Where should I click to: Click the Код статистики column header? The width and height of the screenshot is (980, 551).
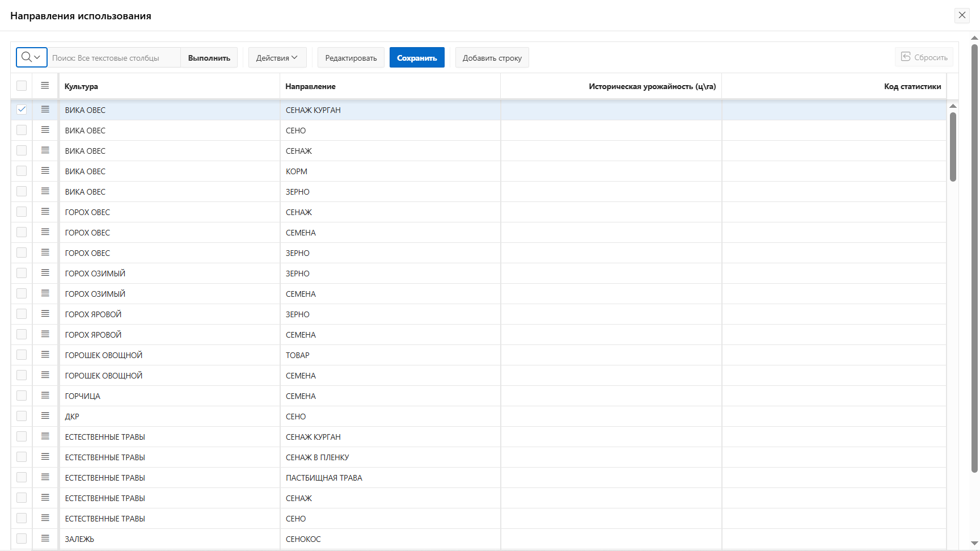(x=912, y=86)
